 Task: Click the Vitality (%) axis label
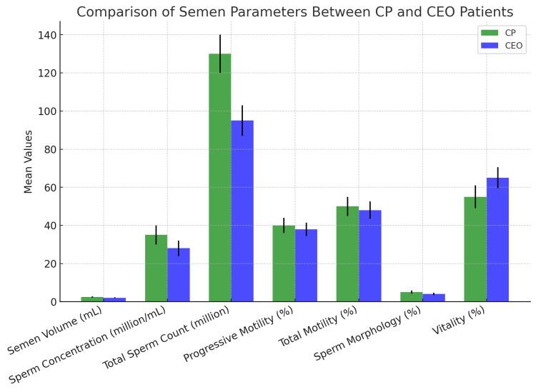458,320
